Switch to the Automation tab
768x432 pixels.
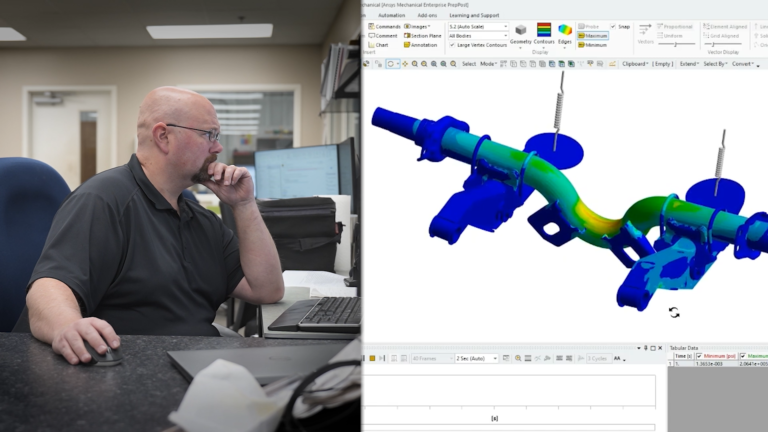click(392, 16)
